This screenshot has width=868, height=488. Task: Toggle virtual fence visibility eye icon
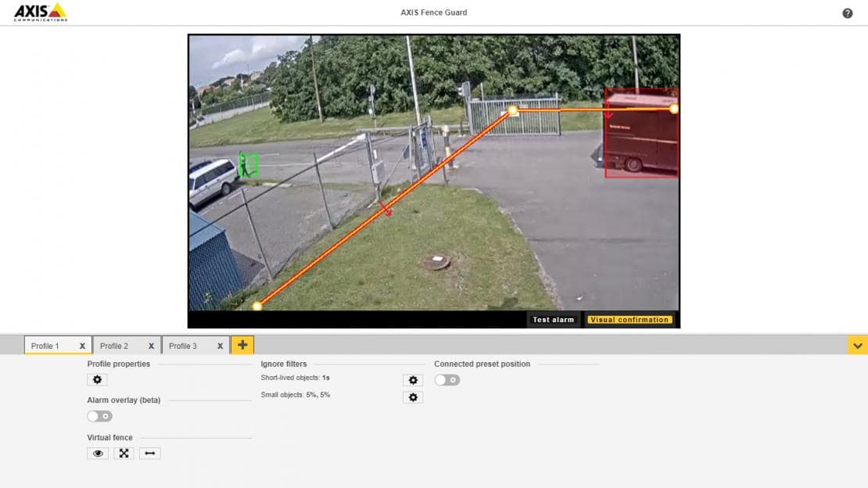(98, 454)
